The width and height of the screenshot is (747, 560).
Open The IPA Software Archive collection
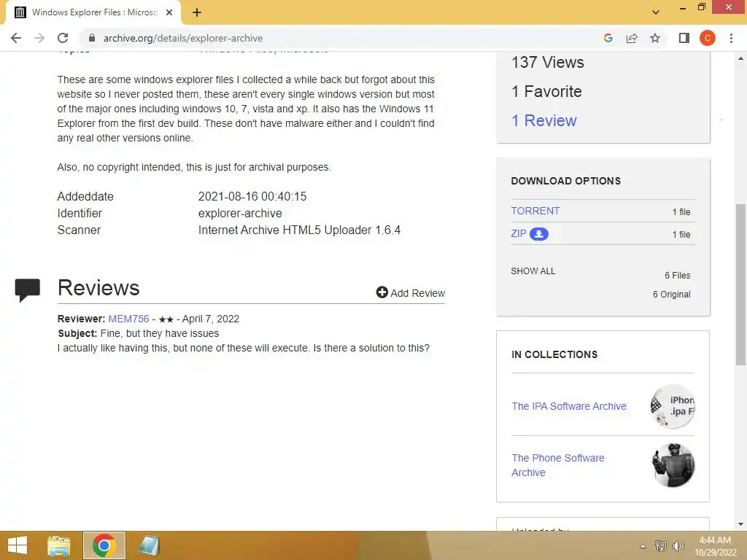point(569,406)
